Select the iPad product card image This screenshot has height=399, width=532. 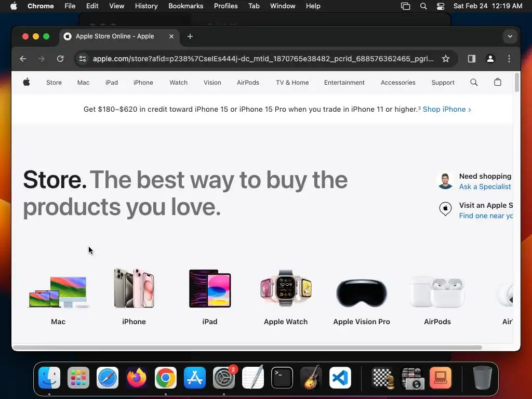click(210, 288)
